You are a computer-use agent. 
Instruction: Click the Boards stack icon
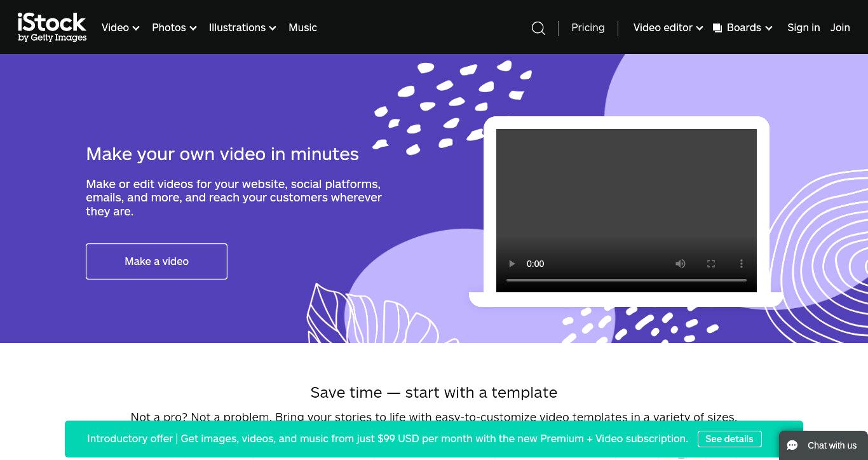[717, 28]
